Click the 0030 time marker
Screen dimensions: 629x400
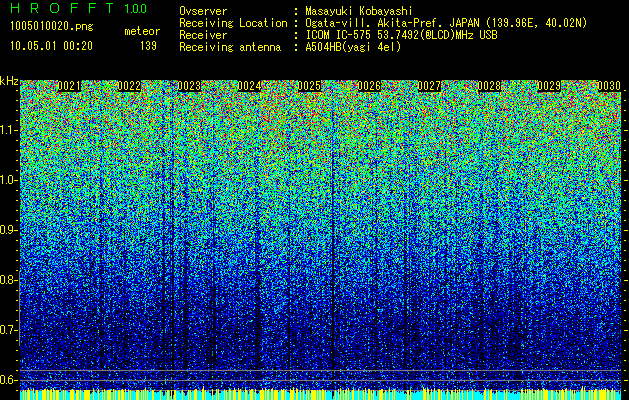click(x=609, y=86)
